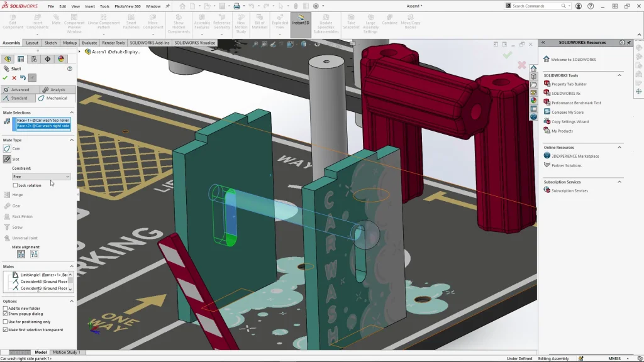Enable the Lock rotation checkbox
The height and width of the screenshot is (362, 644).
(16, 185)
